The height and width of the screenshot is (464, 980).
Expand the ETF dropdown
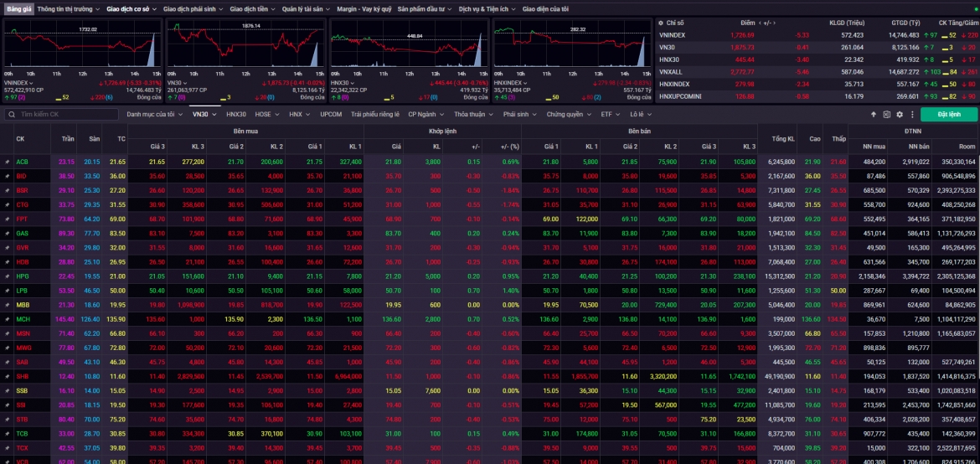tap(611, 115)
